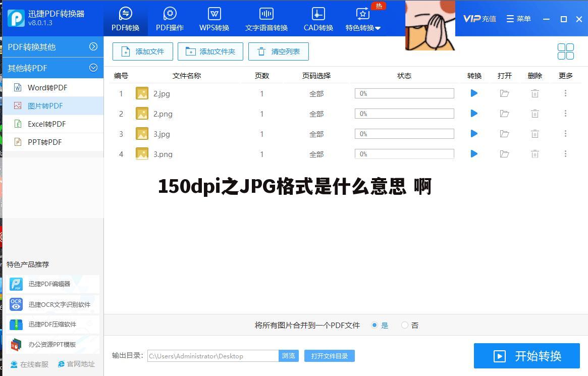The width and height of the screenshot is (588, 376).
Task: Click the 2.jpg image file thumbnail
Action: [142, 93]
